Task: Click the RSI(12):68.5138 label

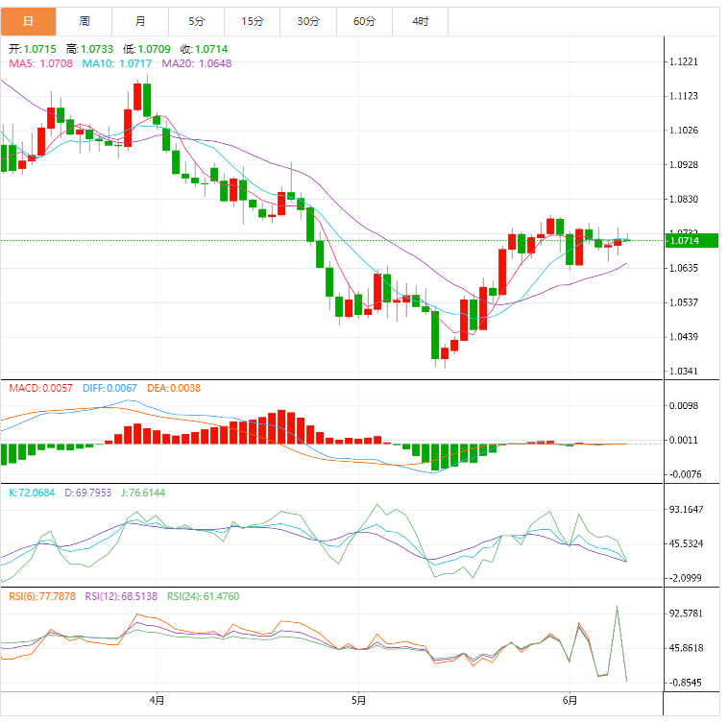Action: pyautogui.click(x=121, y=597)
